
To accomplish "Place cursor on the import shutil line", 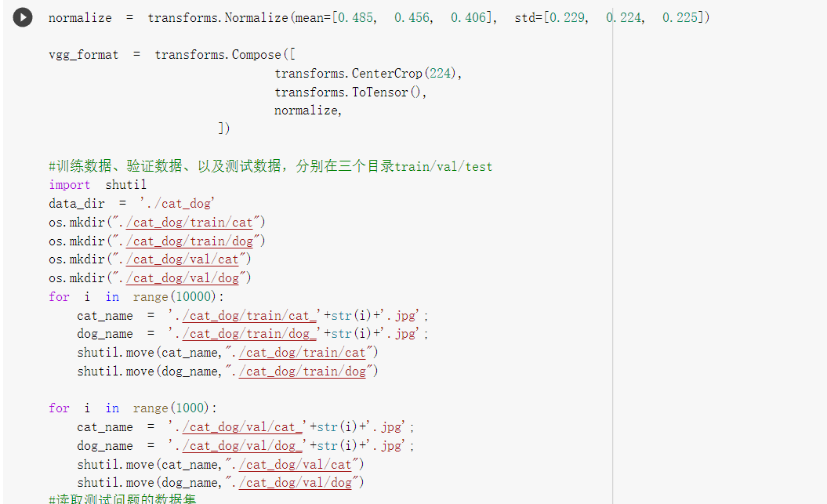I will [x=97, y=185].
